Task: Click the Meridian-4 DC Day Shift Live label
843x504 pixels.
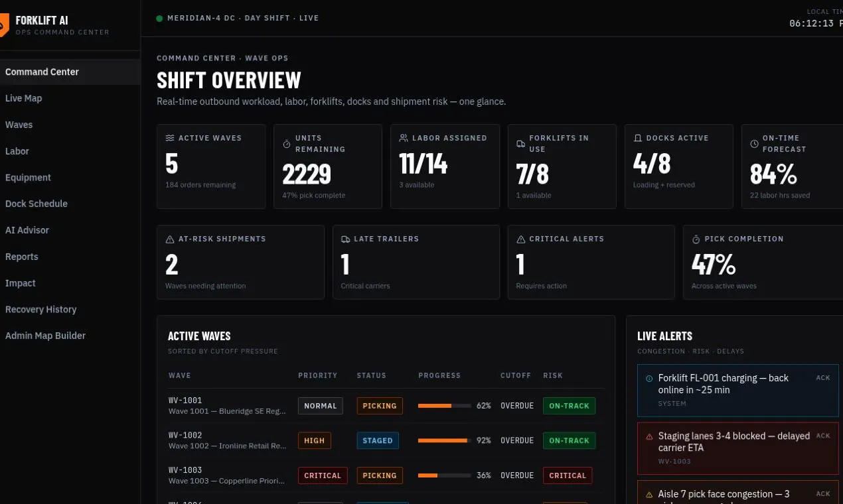Action: tap(243, 18)
